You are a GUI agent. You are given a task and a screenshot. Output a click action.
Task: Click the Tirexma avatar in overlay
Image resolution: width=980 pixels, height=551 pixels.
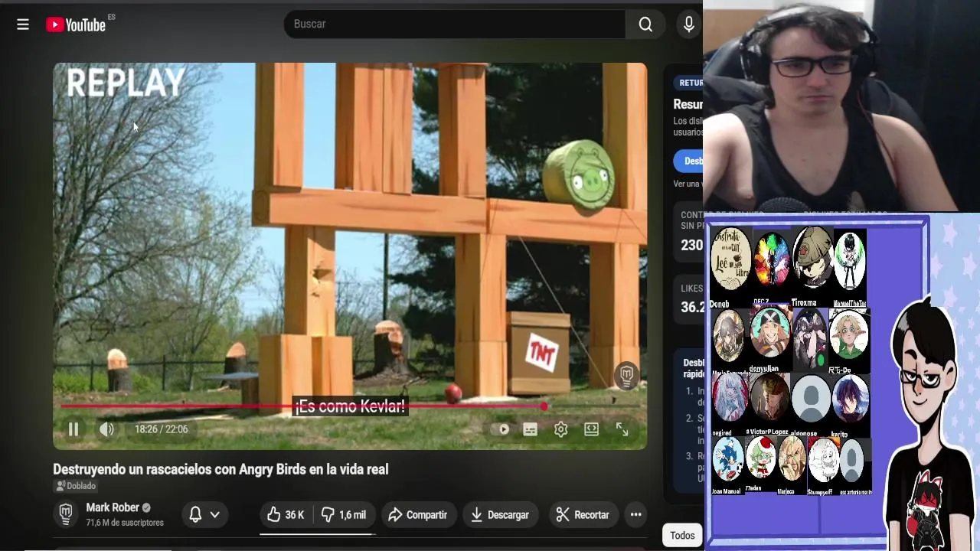(x=812, y=259)
